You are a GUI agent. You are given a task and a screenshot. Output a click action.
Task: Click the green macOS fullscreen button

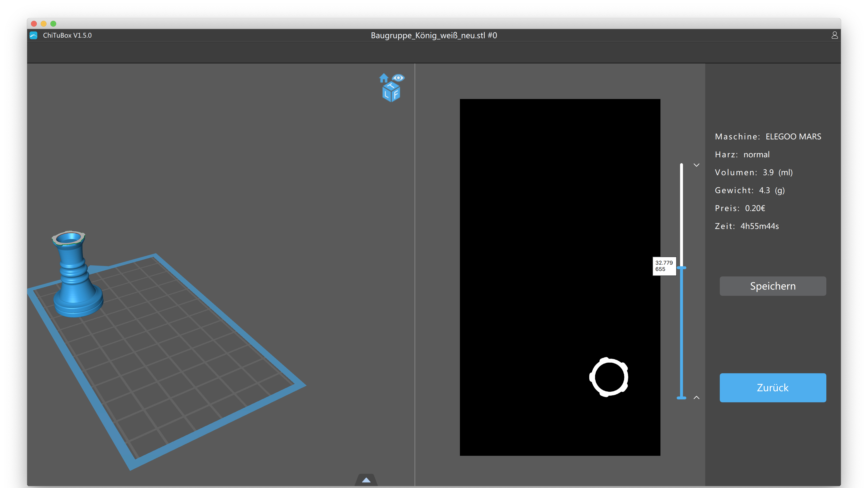pos(53,23)
